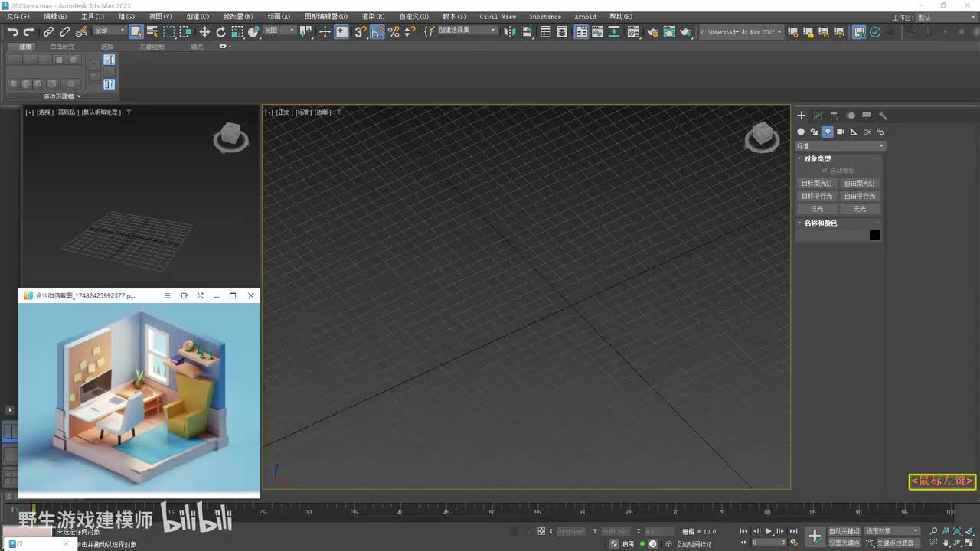980x551 pixels.
Task: Click the Undo arrow in main toolbar
Action: point(13,31)
